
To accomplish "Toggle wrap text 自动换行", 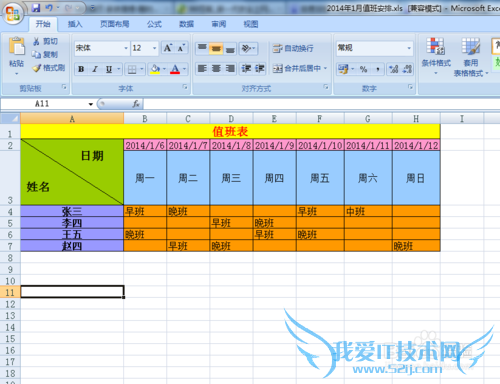I will [293, 49].
